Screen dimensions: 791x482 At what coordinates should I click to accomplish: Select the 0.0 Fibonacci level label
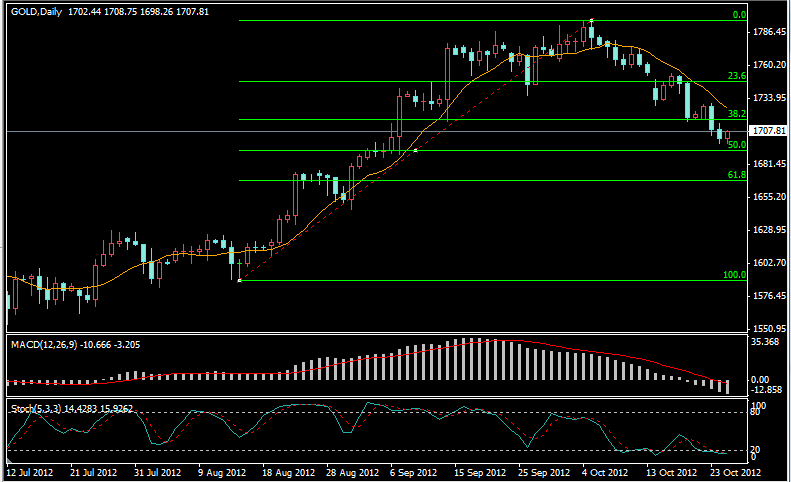coord(739,15)
